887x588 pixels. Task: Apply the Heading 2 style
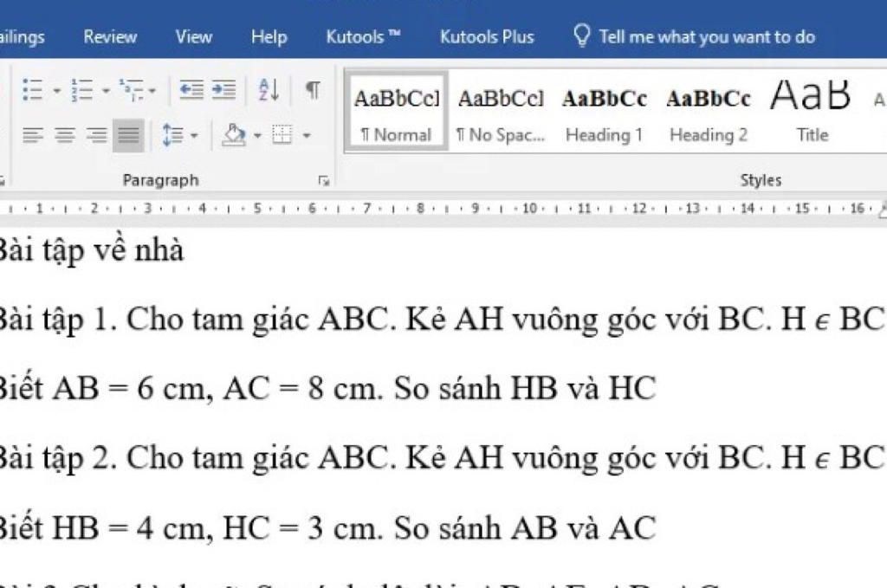(x=709, y=112)
